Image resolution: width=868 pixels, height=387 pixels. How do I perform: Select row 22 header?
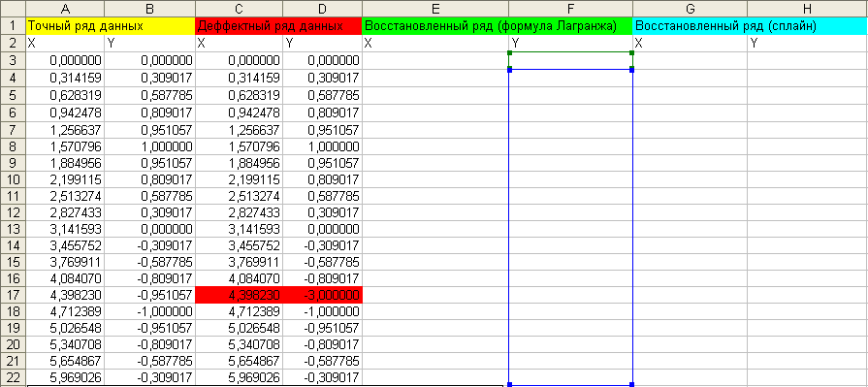point(13,378)
